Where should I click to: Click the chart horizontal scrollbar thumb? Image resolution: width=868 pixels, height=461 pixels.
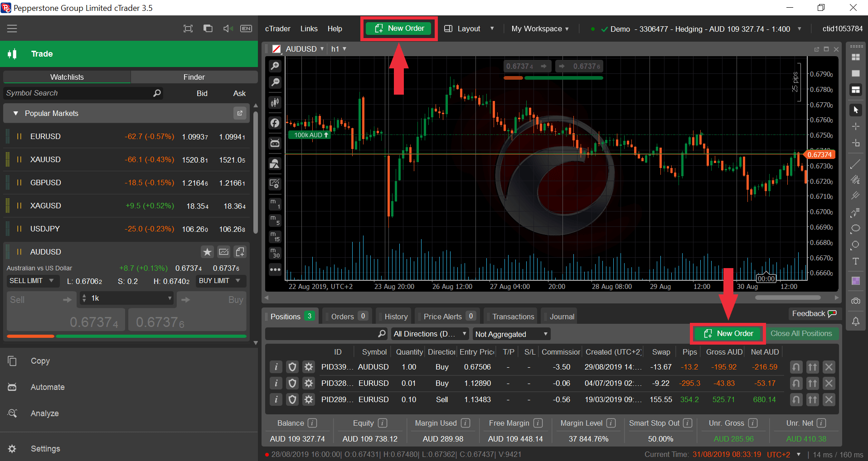click(788, 298)
